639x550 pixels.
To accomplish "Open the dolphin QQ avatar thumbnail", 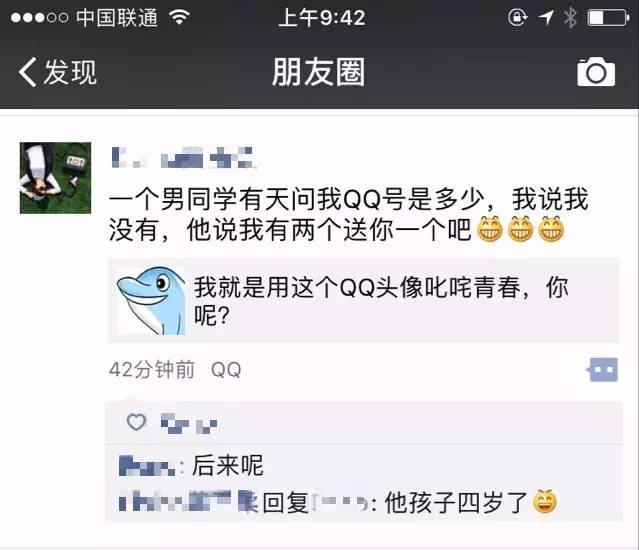I will (x=151, y=301).
